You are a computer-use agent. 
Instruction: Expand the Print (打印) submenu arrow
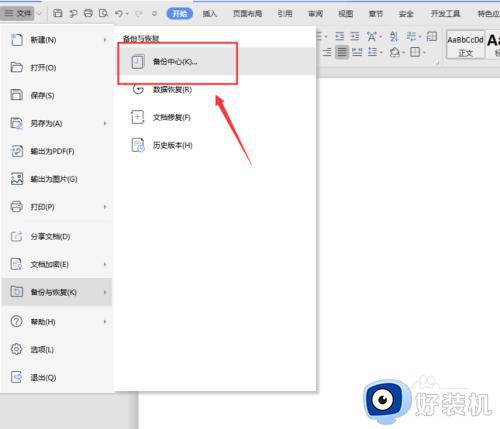[105, 207]
